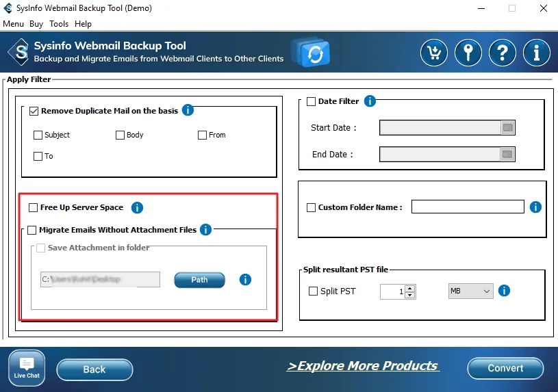Close the SysInfo Webmail Backup Tool window
The width and height of the screenshot is (558, 392).
click(x=543, y=8)
